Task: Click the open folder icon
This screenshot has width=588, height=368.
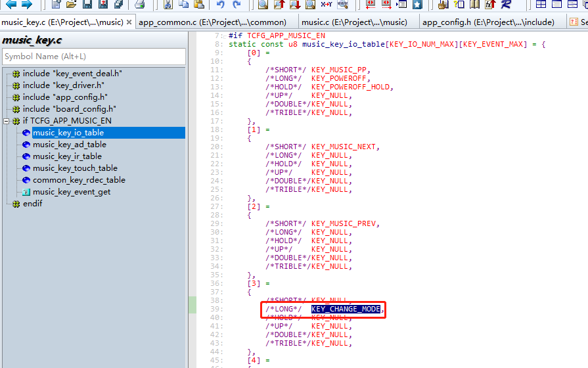Action: click(x=71, y=4)
